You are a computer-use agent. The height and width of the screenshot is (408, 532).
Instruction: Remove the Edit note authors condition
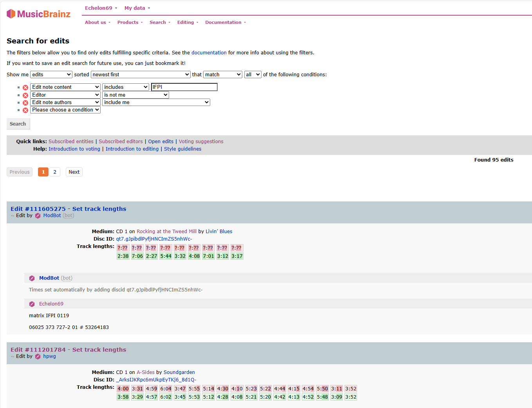coord(25,103)
